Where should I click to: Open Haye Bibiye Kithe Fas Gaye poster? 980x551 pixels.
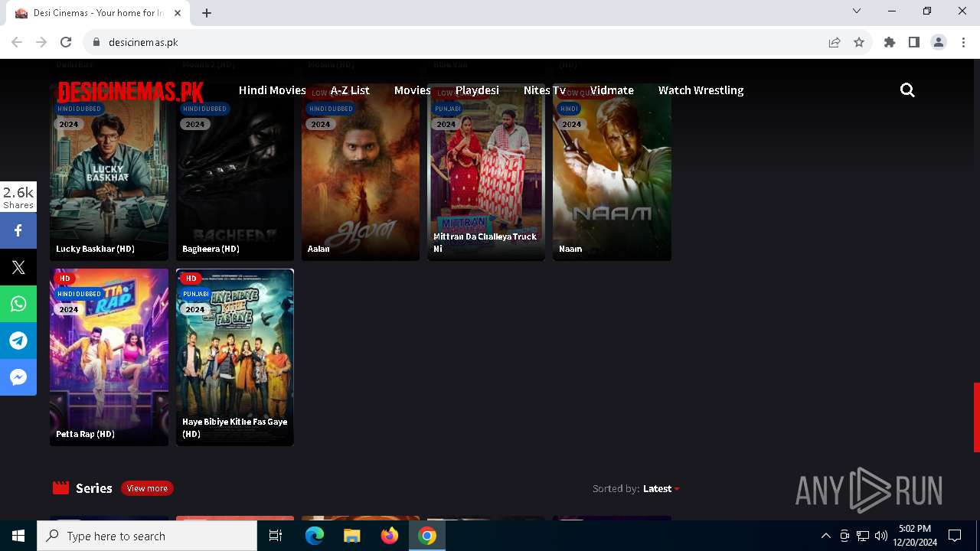pos(235,357)
